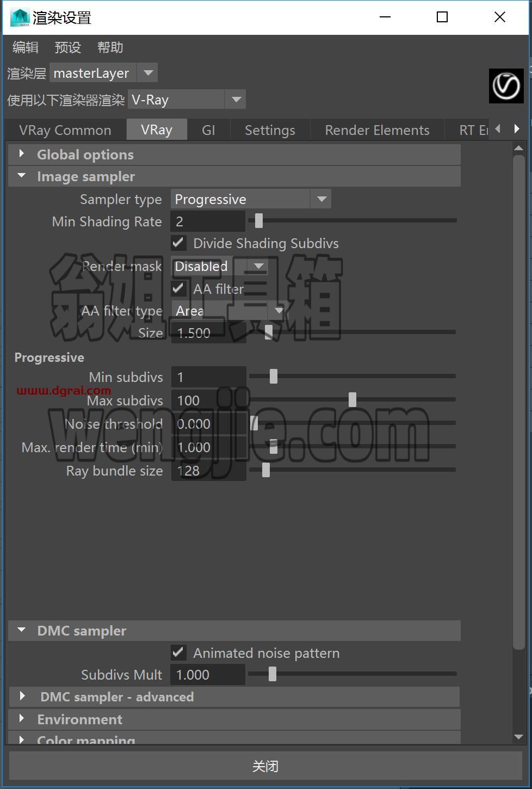Open the 编辑 menu
This screenshot has height=789, width=532.
(26, 47)
